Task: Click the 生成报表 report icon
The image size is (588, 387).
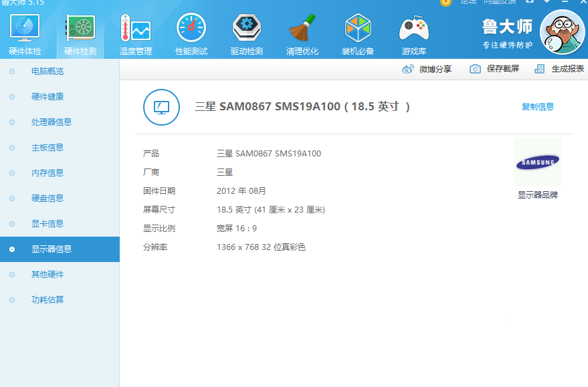Action: click(x=539, y=69)
